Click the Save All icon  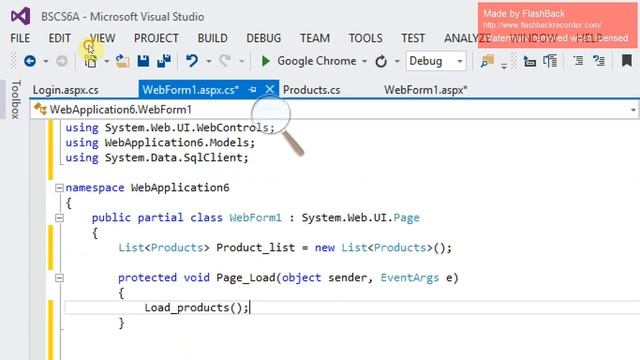164,61
